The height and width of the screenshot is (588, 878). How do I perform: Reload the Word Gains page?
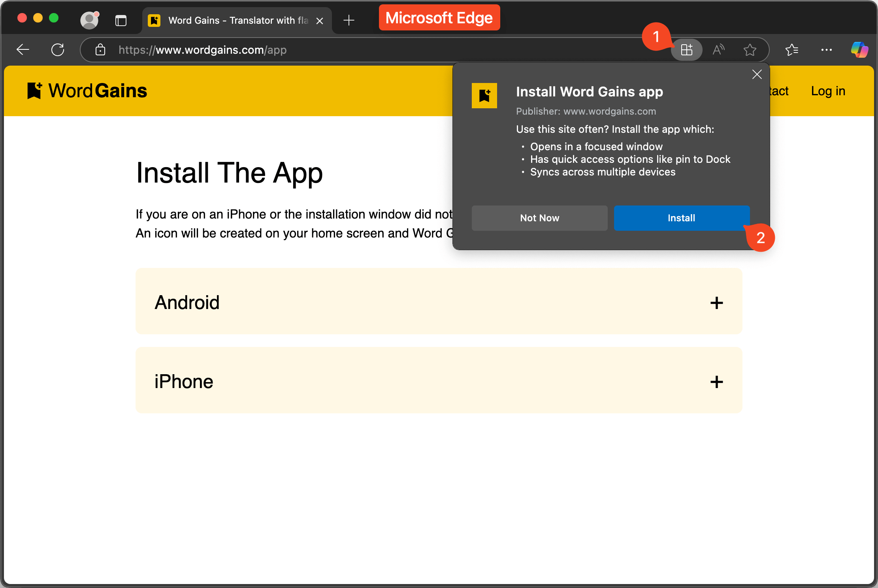(58, 50)
